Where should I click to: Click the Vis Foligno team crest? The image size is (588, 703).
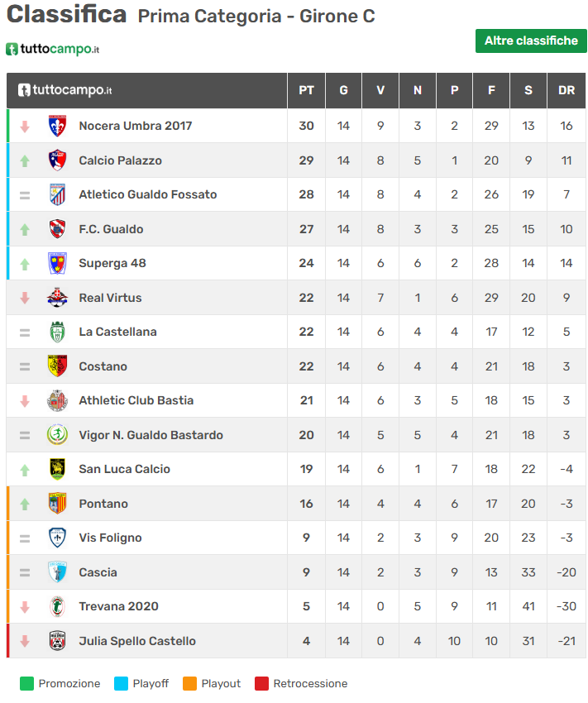[57, 538]
